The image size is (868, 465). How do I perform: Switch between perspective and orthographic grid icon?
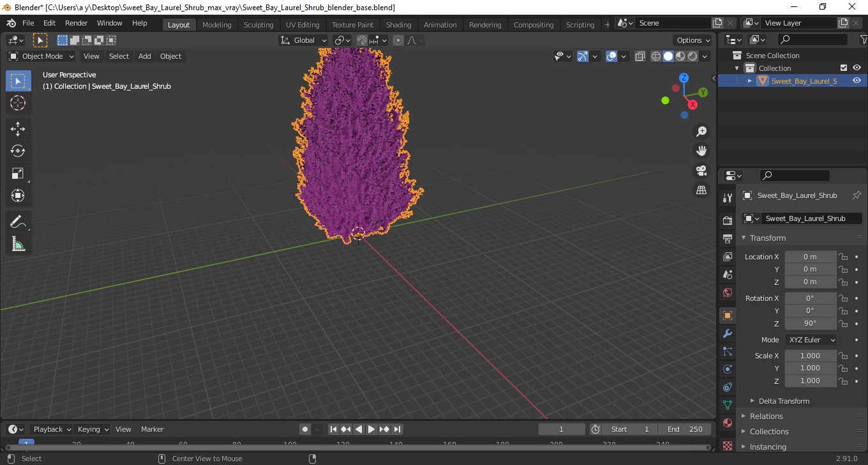[x=701, y=190]
